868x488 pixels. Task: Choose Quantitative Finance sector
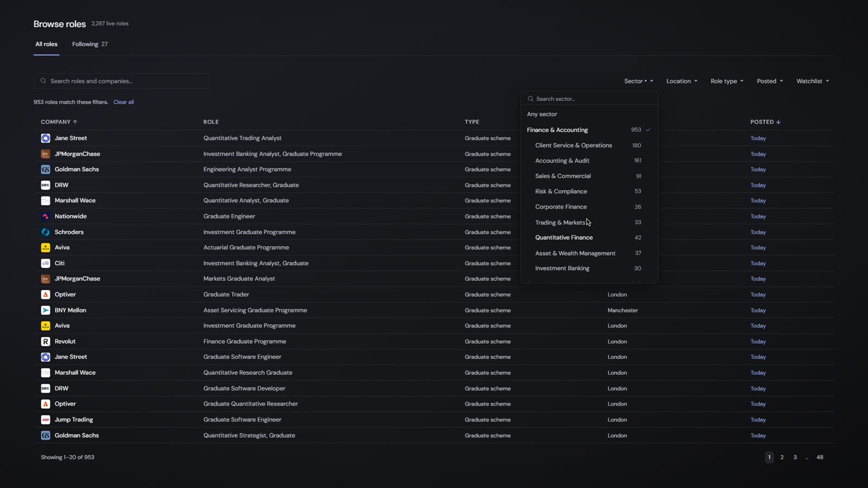[589, 237]
